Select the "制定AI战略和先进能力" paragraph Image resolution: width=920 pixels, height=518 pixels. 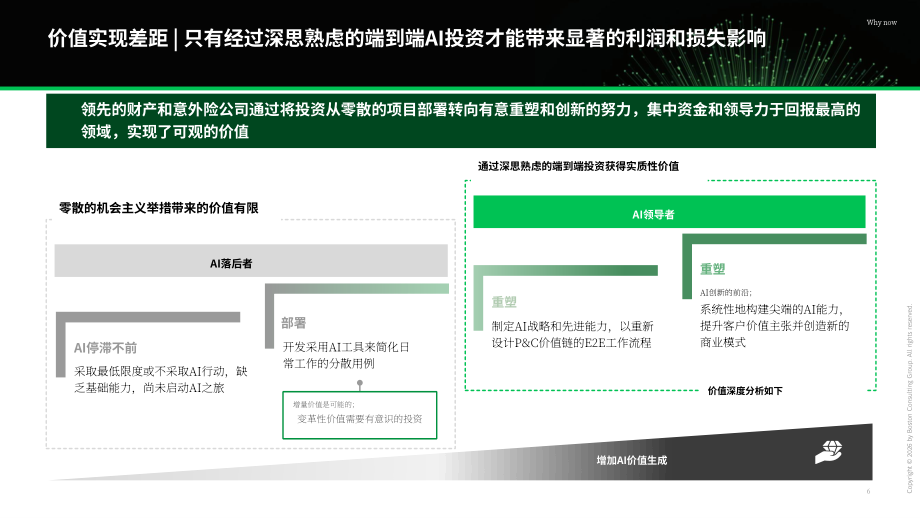[x=572, y=334]
